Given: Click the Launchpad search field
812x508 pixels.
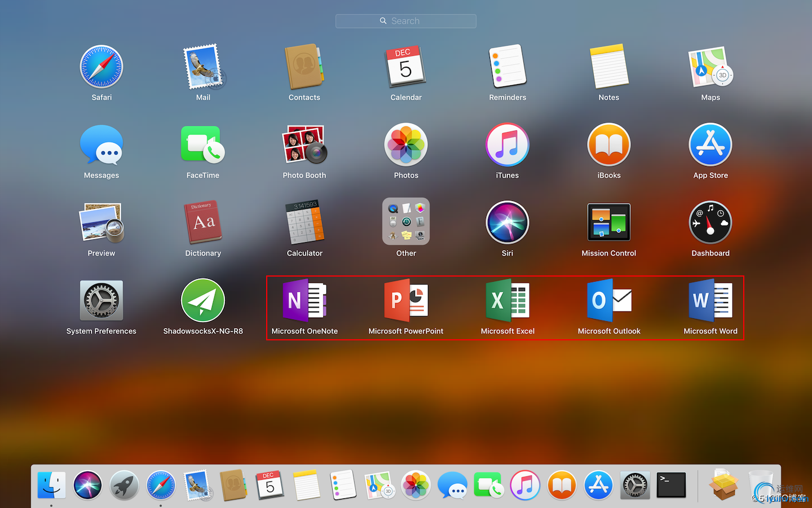Looking at the screenshot, I should tap(406, 21).
